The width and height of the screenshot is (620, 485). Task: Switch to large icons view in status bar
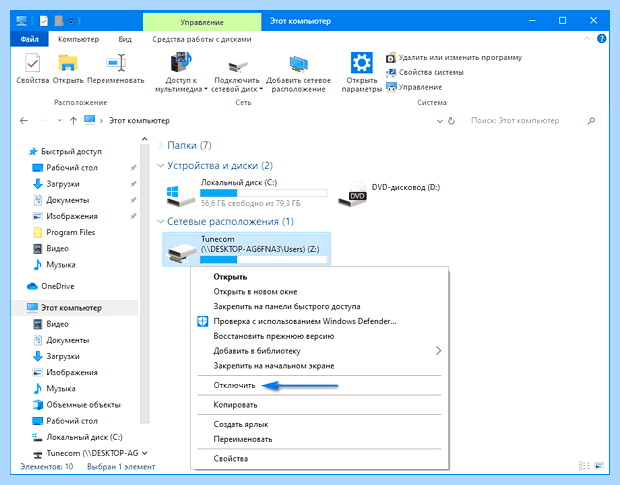click(599, 466)
